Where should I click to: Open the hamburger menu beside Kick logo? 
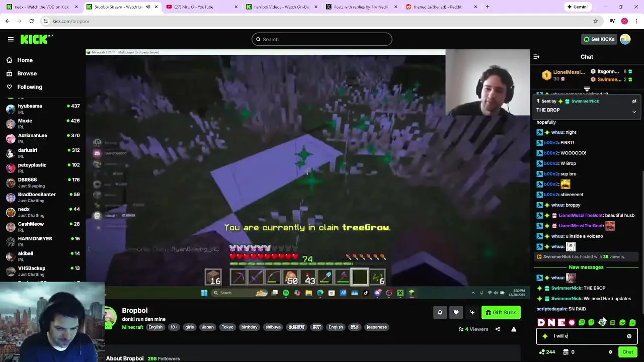[11, 39]
